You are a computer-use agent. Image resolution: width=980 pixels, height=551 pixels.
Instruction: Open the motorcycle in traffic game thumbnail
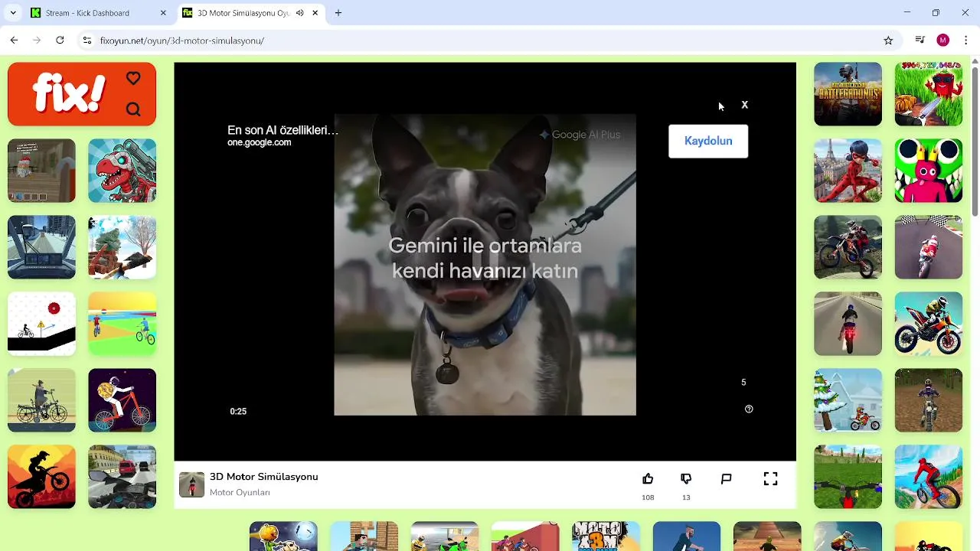tap(122, 477)
